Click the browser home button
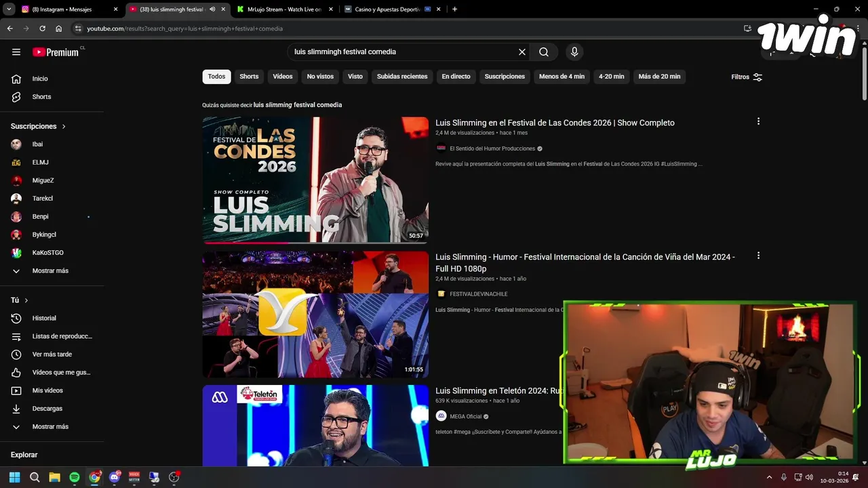The height and width of the screenshot is (488, 868). (58, 28)
